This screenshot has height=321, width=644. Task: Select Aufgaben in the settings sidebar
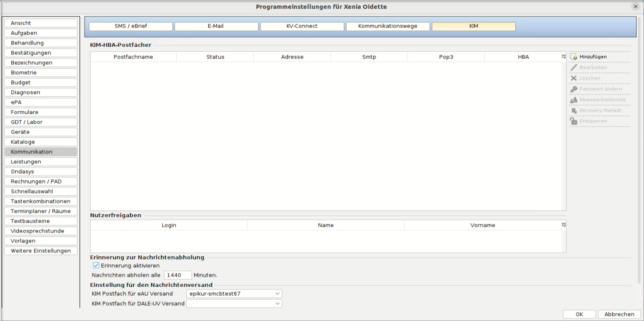tap(41, 33)
